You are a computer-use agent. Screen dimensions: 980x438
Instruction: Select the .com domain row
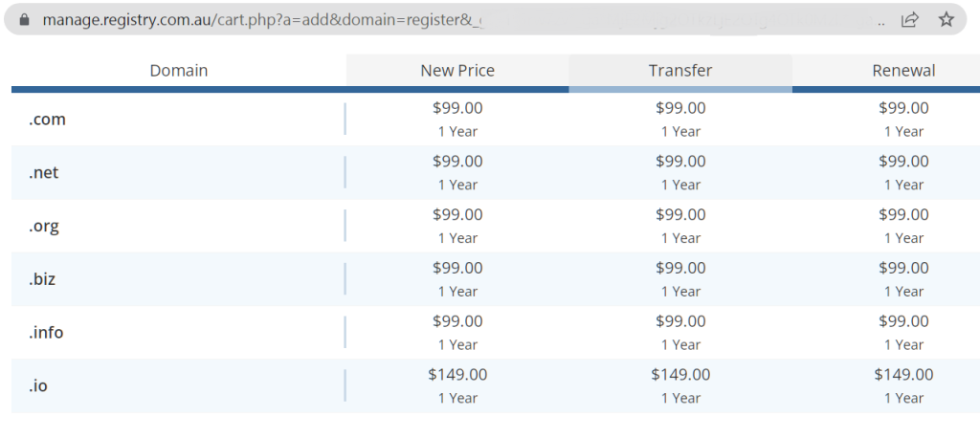tap(496, 119)
